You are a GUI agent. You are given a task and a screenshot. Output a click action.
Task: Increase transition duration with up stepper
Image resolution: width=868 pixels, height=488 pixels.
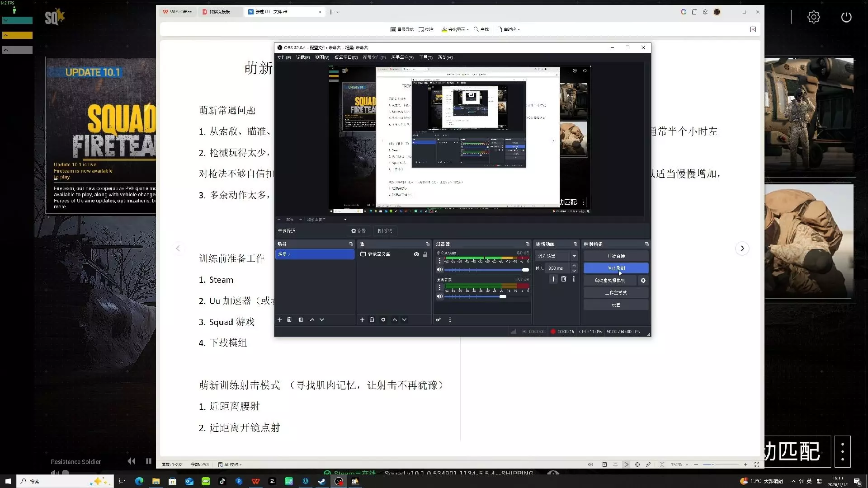(574, 266)
